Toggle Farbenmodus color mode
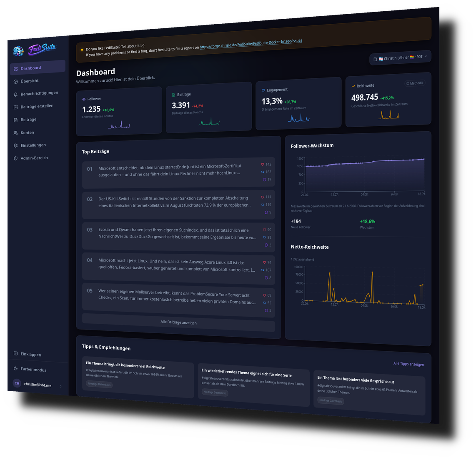 [38, 369]
